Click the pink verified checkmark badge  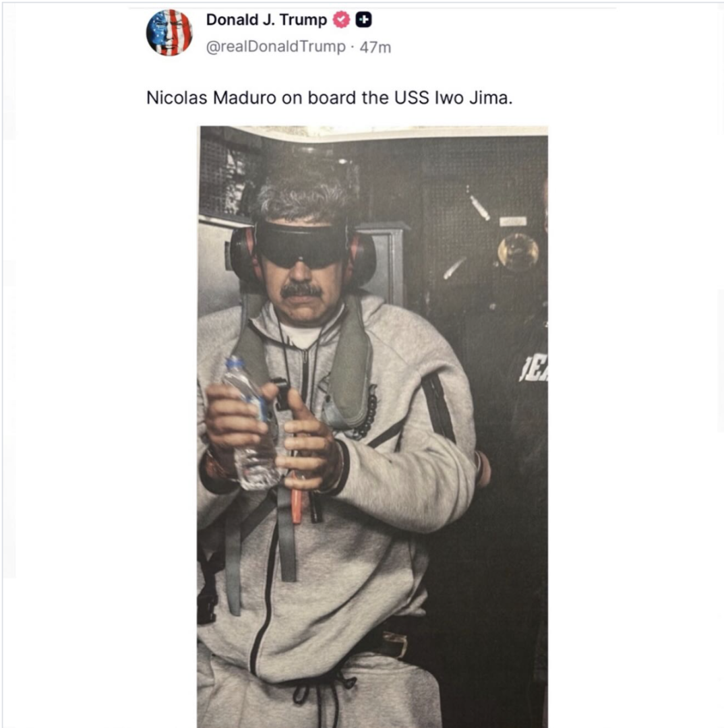342,20
